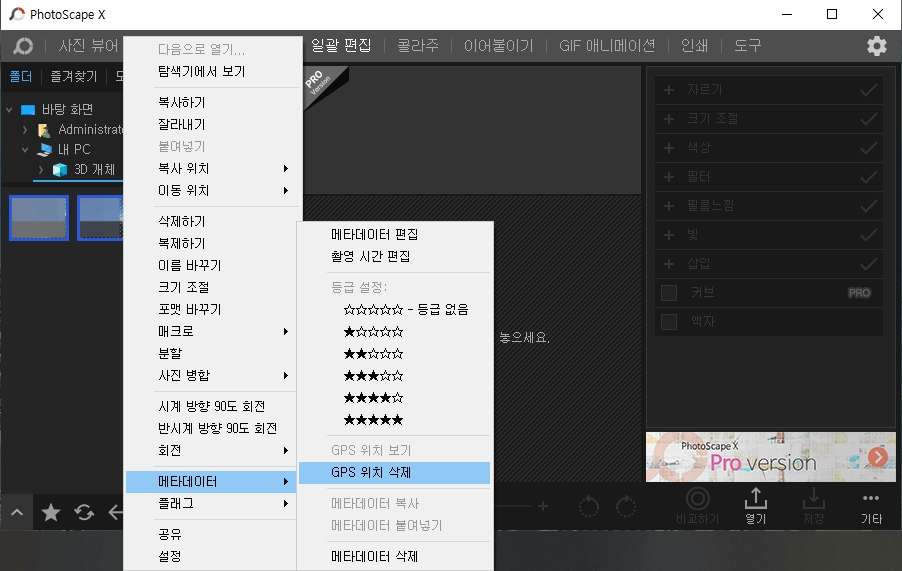This screenshot has width=902, height=571.
Task: Click the zoom plus icon in bottom bar
Action: tap(543, 506)
